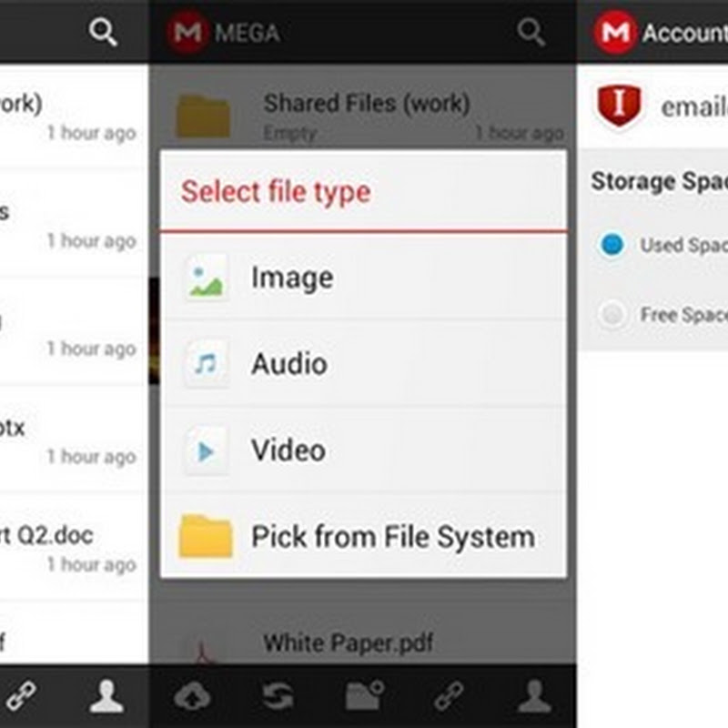Tap search icon in left file list screen
This screenshot has width=728, height=728.
pyautogui.click(x=103, y=32)
